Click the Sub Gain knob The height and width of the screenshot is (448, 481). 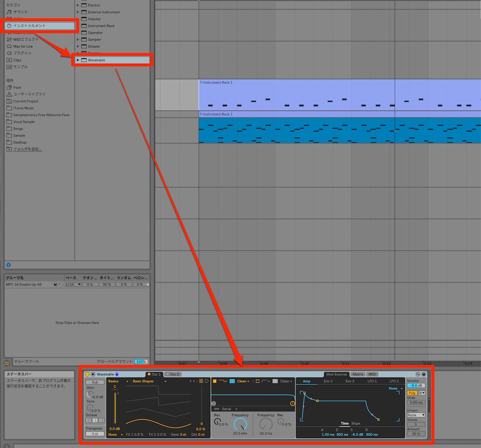pyautogui.click(x=90, y=394)
